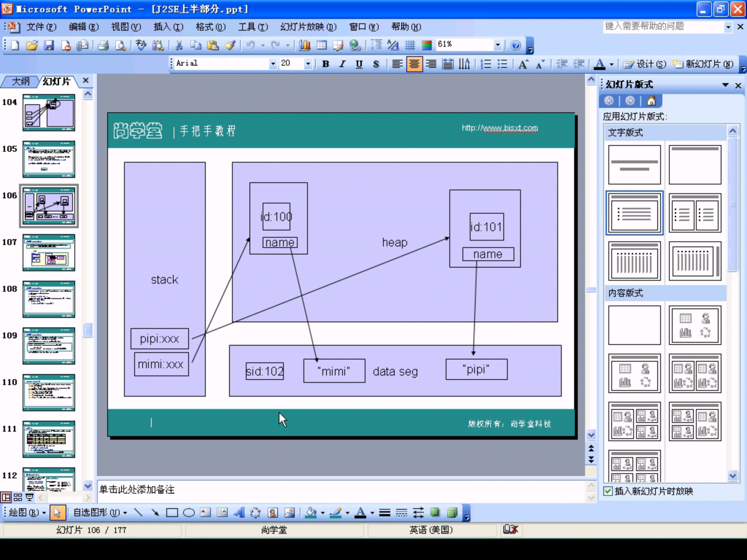Insert WordArt from drawing toolbar
The width and height of the screenshot is (747, 560).
[x=239, y=513]
